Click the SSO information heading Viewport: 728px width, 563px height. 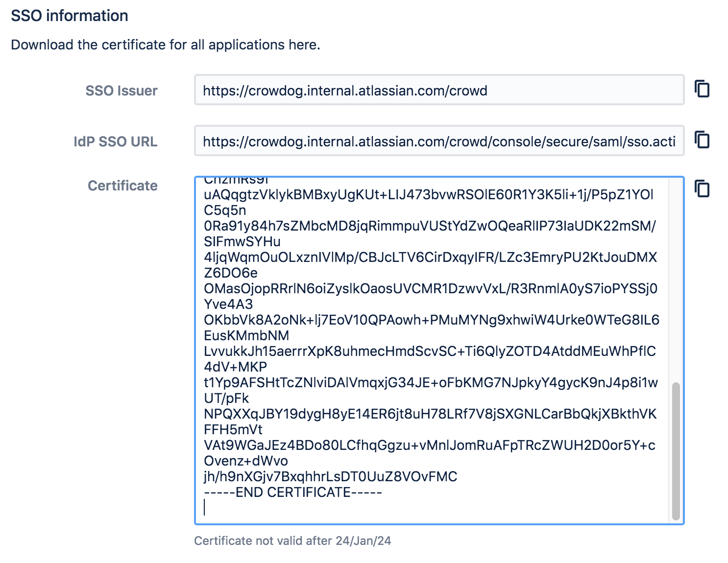[70, 16]
